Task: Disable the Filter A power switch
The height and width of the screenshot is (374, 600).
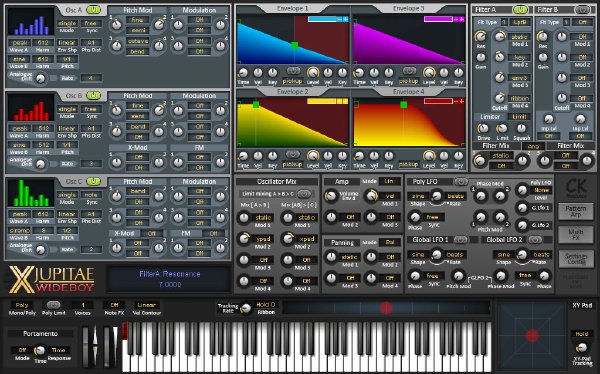Action: [520, 10]
